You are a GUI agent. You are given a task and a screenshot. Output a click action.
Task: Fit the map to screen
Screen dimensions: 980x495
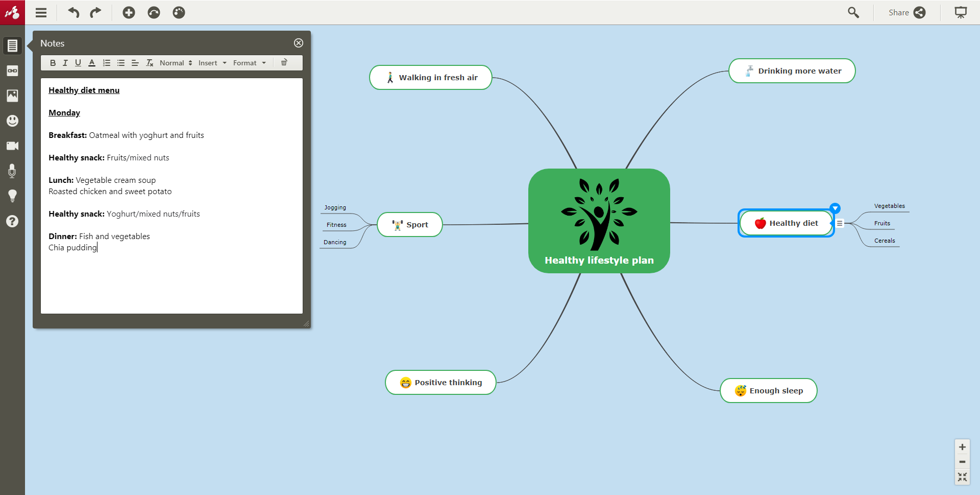click(962, 477)
